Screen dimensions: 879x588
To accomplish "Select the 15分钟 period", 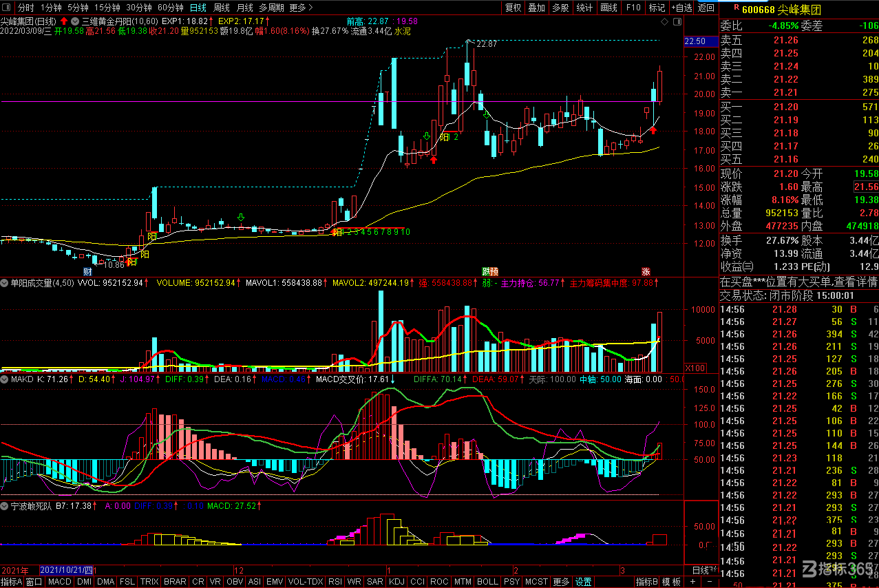I will [x=107, y=8].
